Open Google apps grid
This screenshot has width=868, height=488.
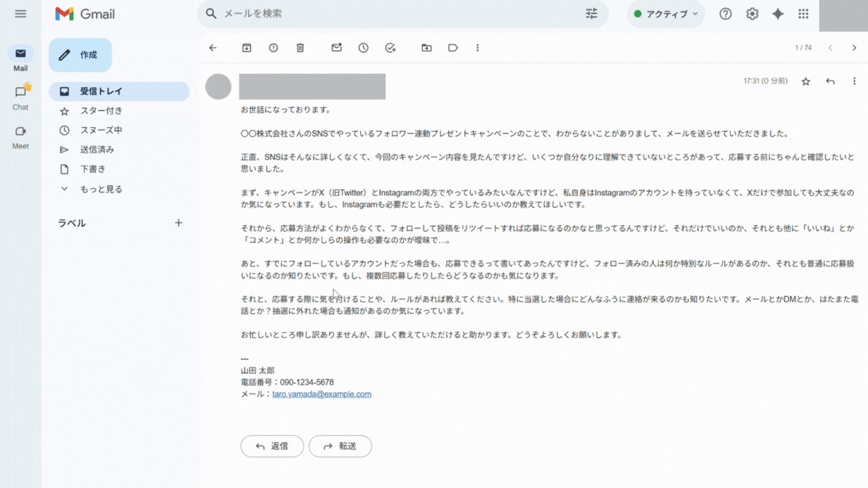click(x=803, y=14)
